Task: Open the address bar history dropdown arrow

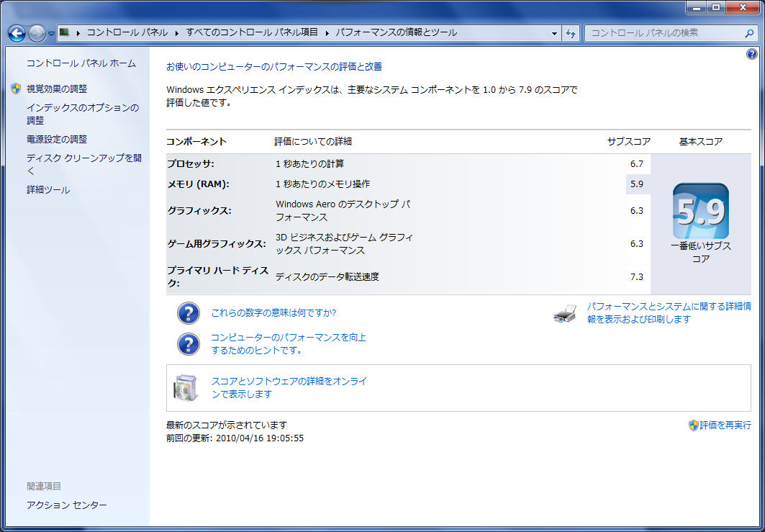Action: click(554, 33)
